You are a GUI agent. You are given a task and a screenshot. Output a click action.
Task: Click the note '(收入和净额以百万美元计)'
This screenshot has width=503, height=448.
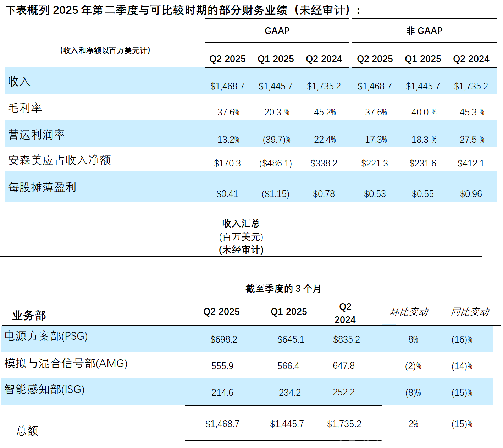click(x=105, y=50)
